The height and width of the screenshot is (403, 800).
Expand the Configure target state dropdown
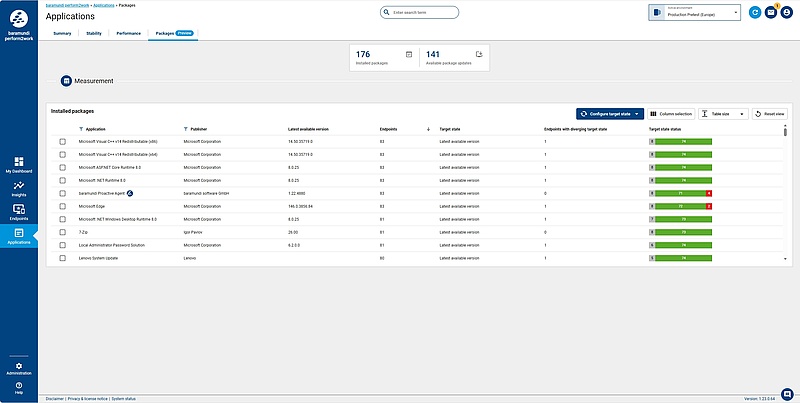(637, 114)
